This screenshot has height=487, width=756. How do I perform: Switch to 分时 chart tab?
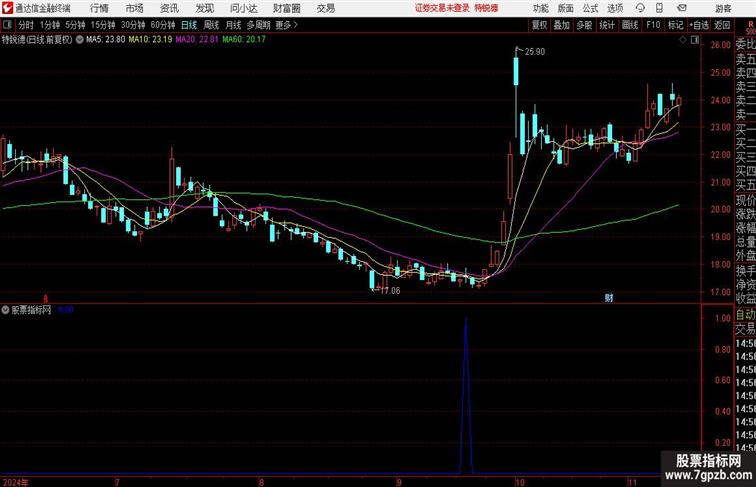26,25
